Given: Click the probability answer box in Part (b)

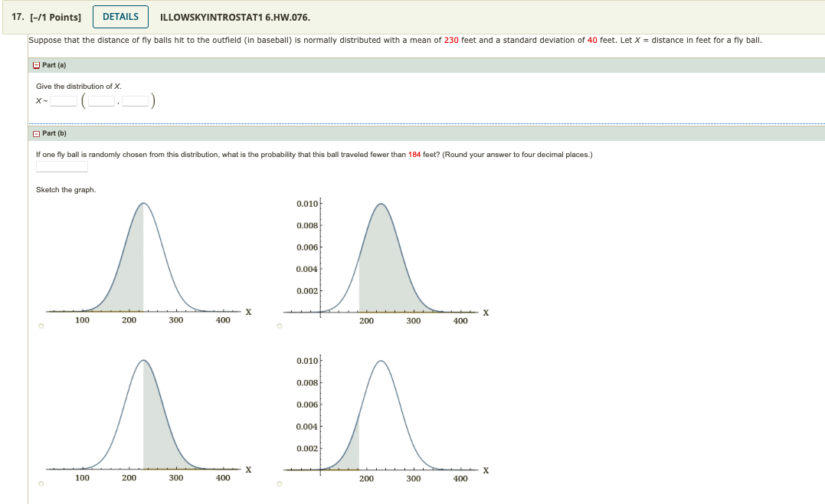Looking at the screenshot, I should 61,165.
